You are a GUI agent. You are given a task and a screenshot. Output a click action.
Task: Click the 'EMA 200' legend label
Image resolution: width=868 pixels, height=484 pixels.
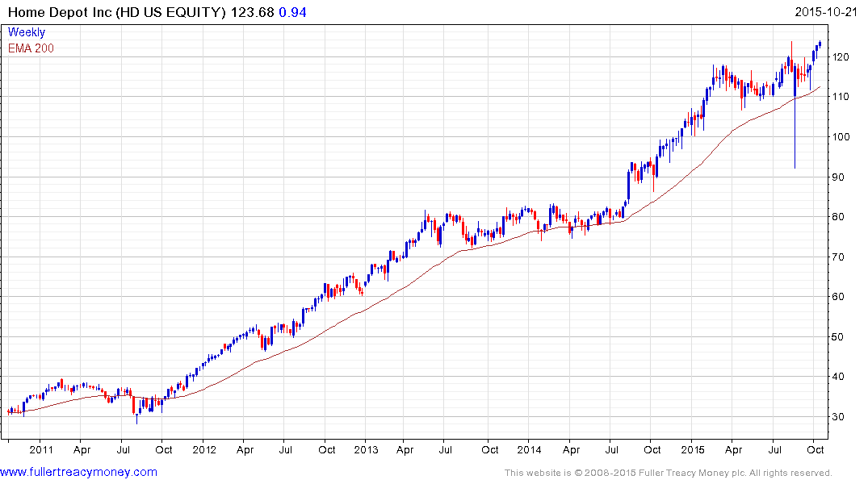coord(31,48)
